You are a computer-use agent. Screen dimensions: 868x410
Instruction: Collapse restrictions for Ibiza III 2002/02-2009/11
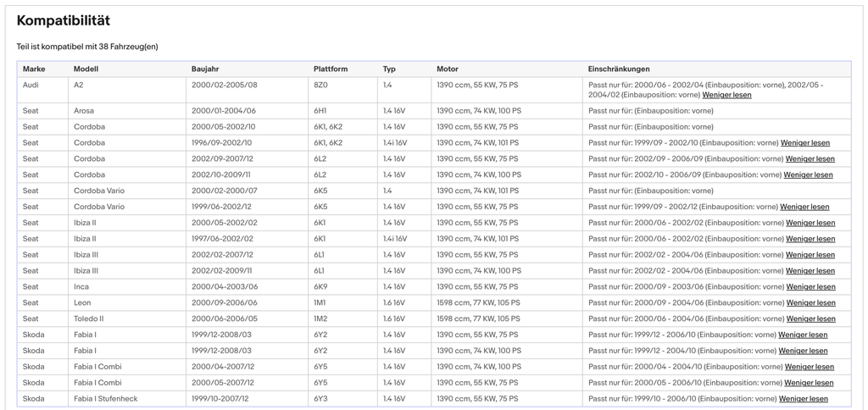click(x=810, y=271)
